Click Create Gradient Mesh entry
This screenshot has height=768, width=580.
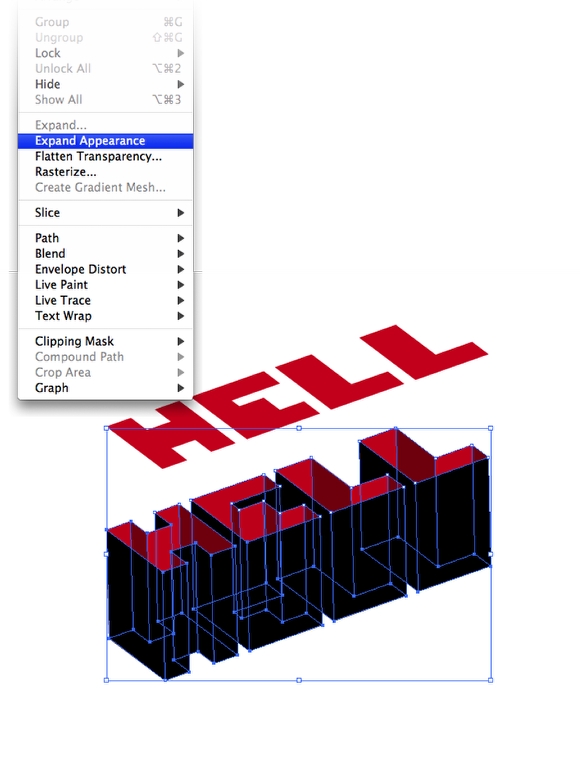(x=105, y=188)
